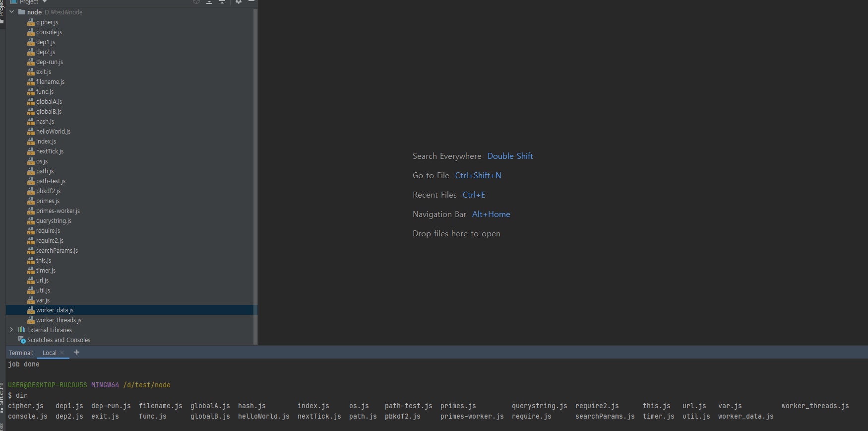
Task: Click helloWorld.js in terminal listing
Action: (x=264, y=416)
